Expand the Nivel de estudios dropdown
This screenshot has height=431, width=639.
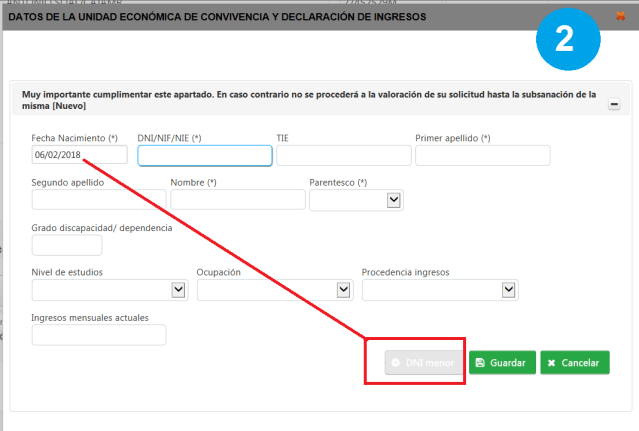click(x=110, y=290)
